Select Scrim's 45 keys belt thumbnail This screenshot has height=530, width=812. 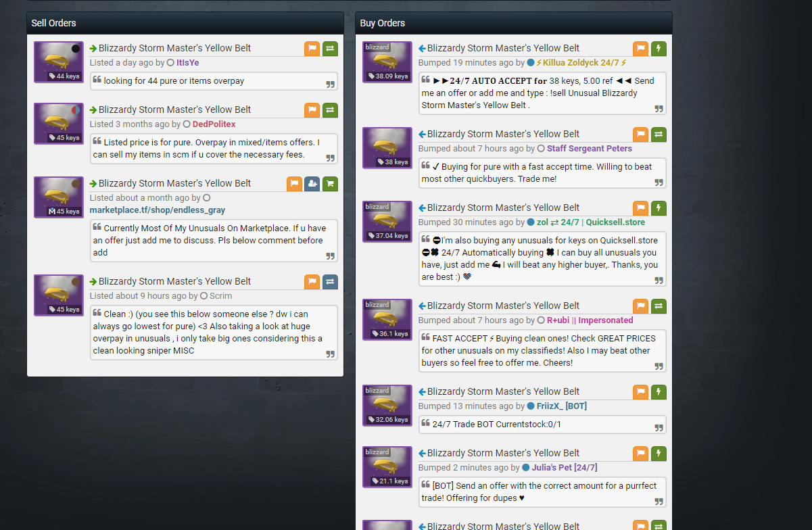59,295
